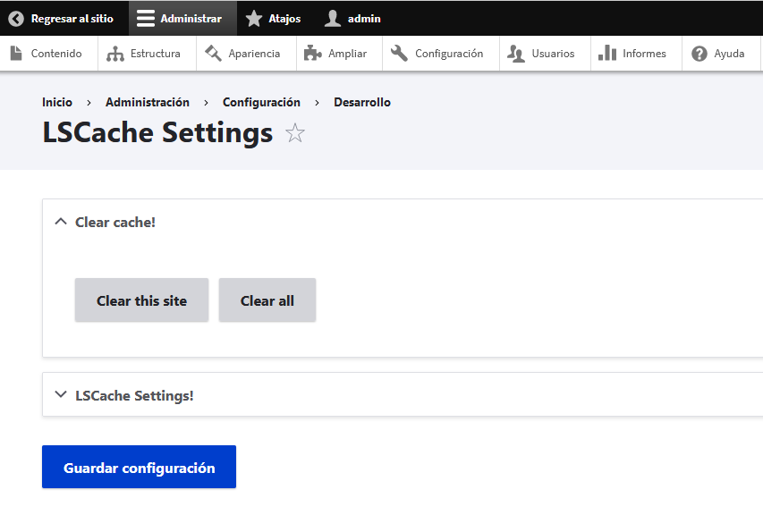Click the people icon of Usuarios
763x532 pixels.
tap(516, 54)
